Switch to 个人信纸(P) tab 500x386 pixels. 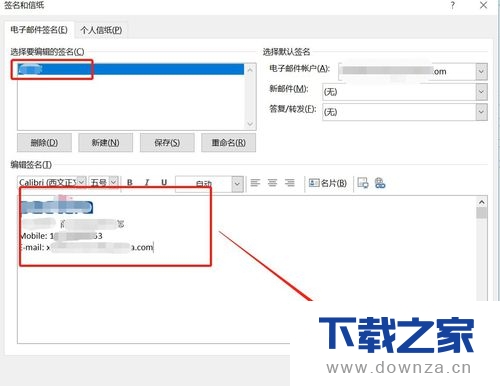[x=101, y=30]
